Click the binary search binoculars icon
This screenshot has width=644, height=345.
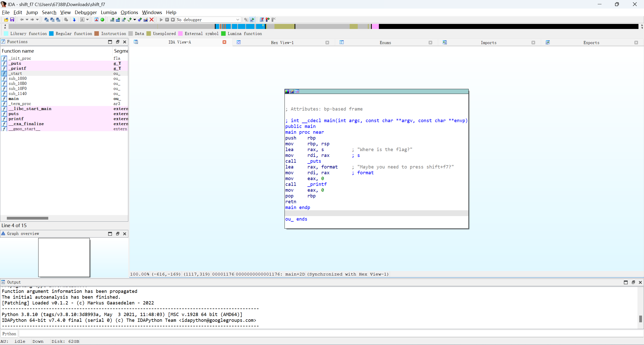(58, 20)
